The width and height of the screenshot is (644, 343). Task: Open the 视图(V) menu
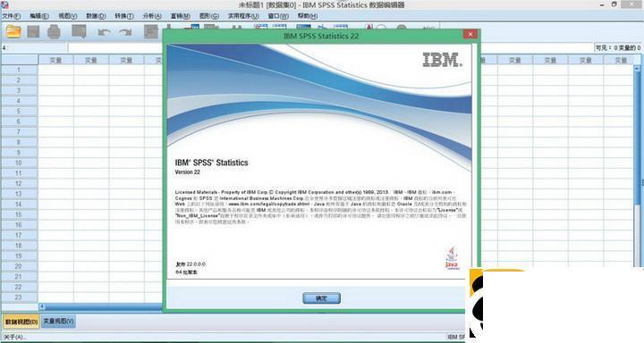67,16
